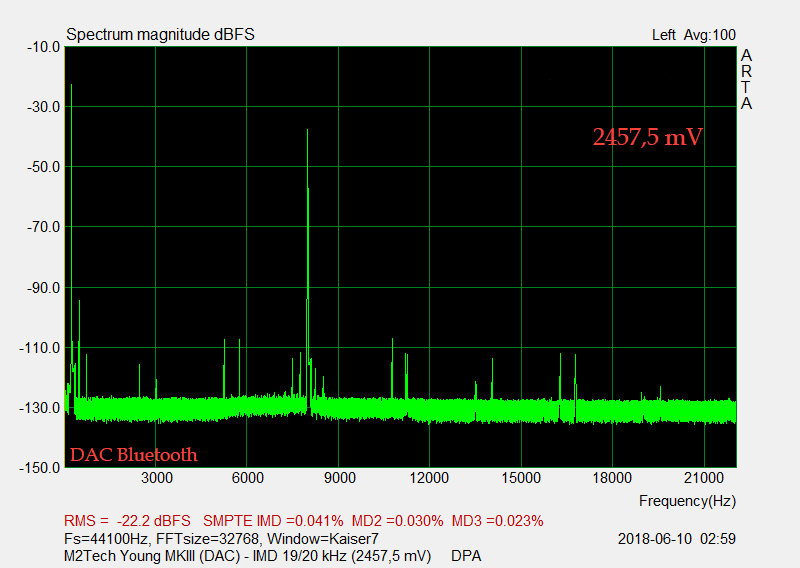The width and height of the screenshot is (800, 568).
Task: Click the '-50.0' y-axis label
Action: pyautogui.click(x=43, y=167)
